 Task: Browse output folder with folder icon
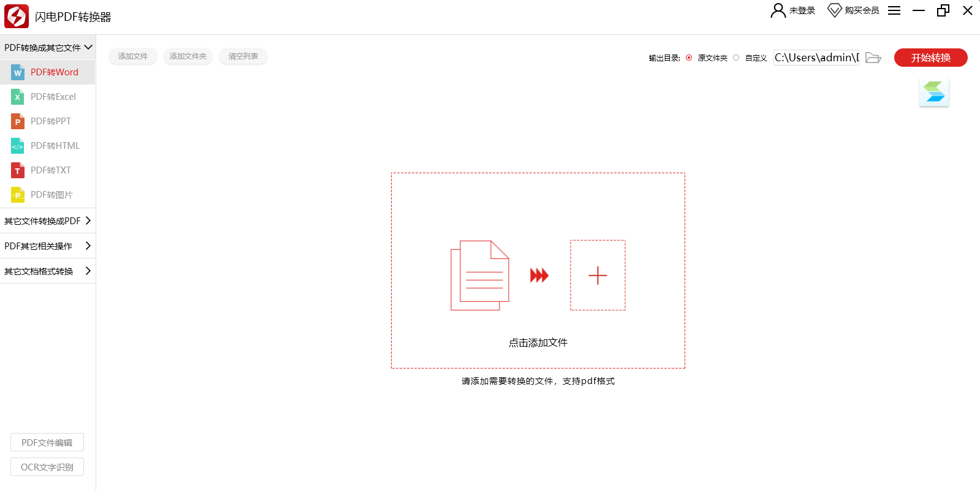873,58
